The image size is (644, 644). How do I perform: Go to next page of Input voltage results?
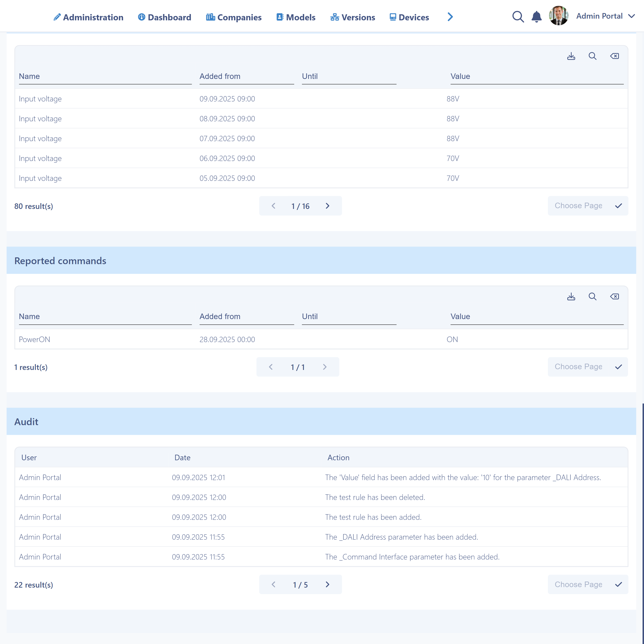[x=327, y=206]
